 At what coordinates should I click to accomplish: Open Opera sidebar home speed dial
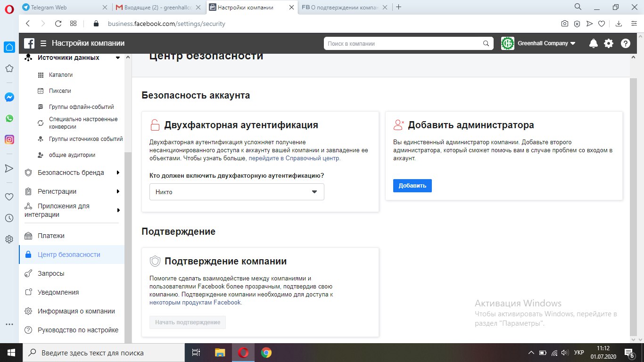click(x=9, y=47)
